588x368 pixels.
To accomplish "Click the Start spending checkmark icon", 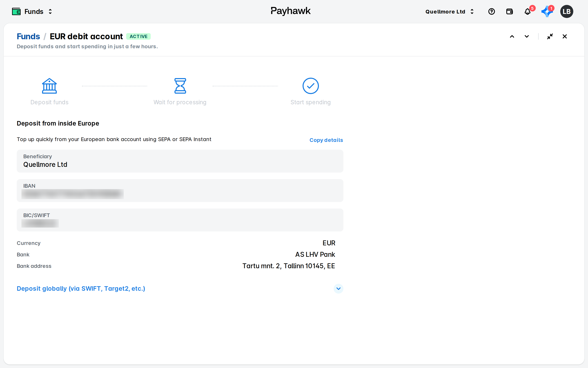I will 311,86.
